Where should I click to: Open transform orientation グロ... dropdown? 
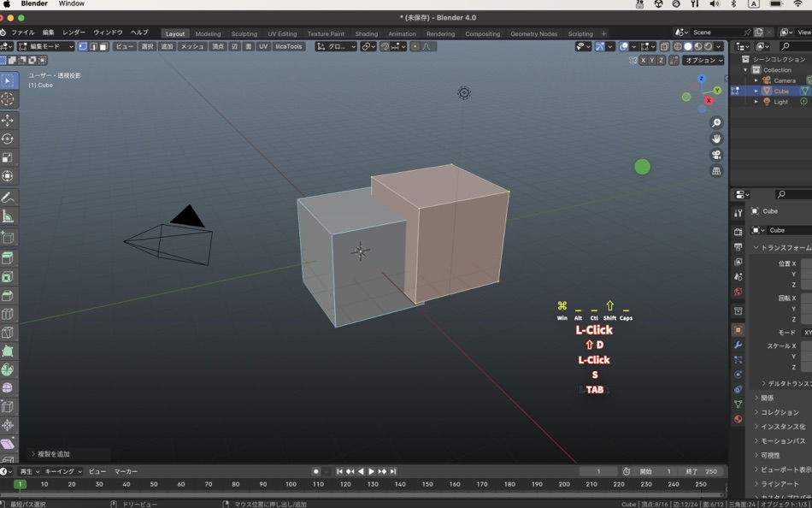point(336,47)
